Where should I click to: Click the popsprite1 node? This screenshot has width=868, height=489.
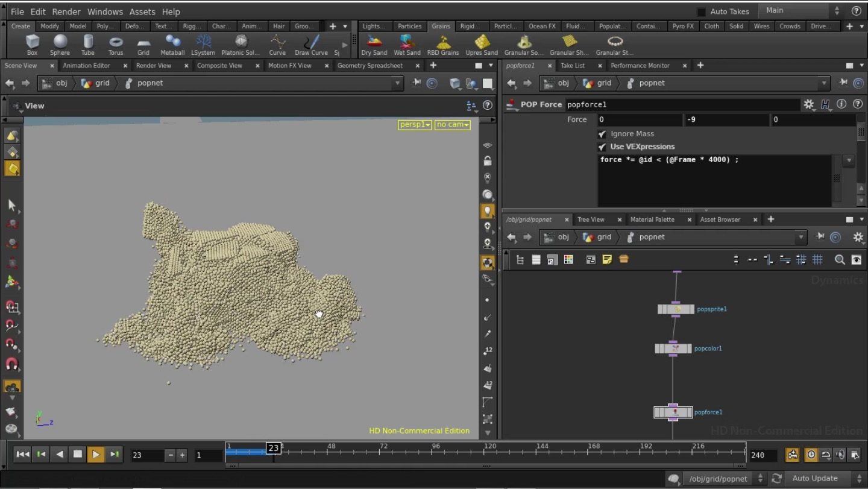(x=676, y=309)
